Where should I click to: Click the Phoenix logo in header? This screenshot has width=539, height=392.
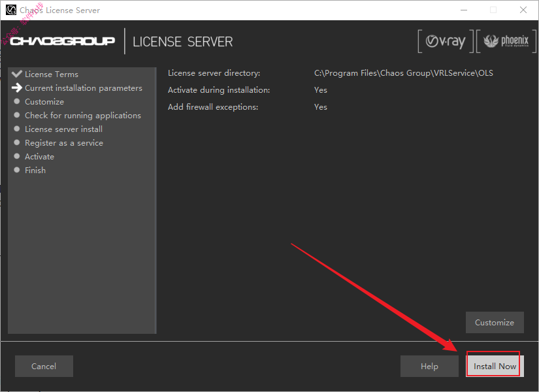[x=506, y=41]
